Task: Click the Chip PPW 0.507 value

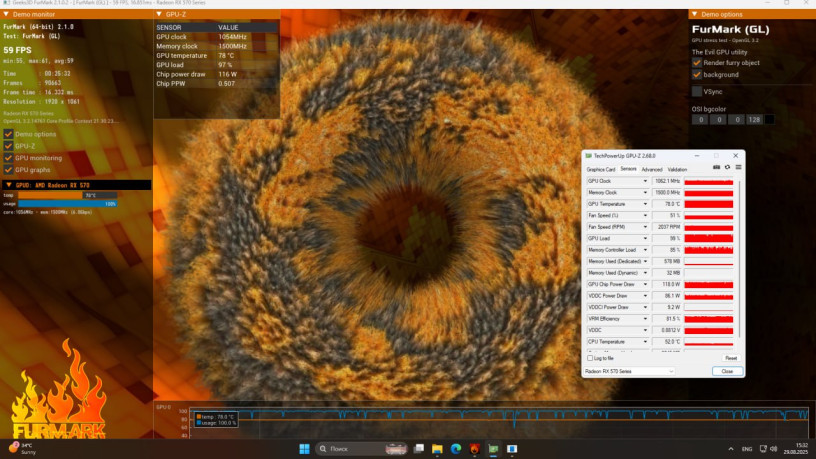Action: [x=226, y=83]
